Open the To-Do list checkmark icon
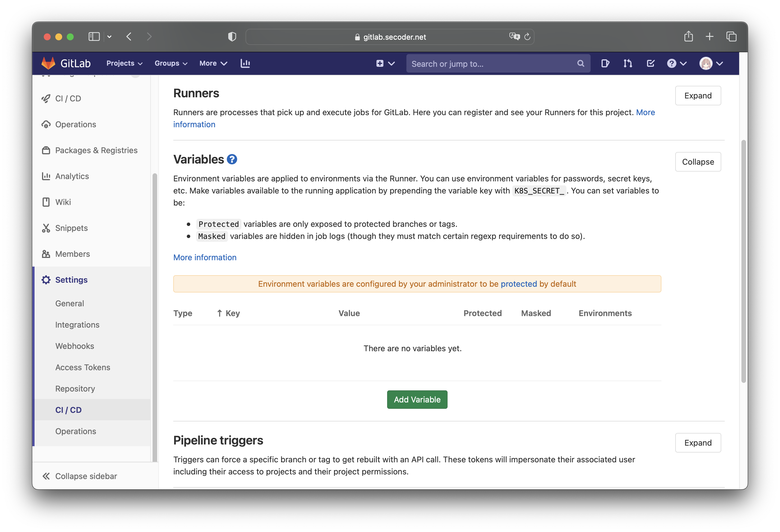Image resolution: width=780 pixels, height=532 pixels. click(x=650, y=63)
